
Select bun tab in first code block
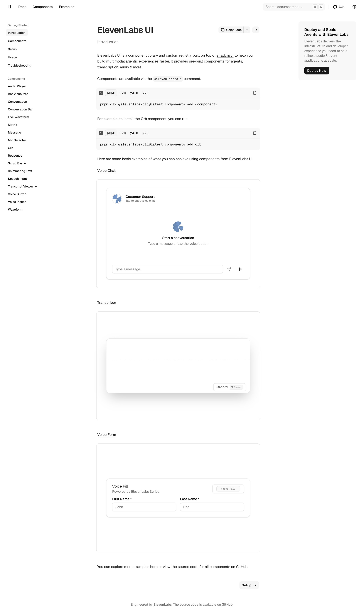(x=145, y=93)
